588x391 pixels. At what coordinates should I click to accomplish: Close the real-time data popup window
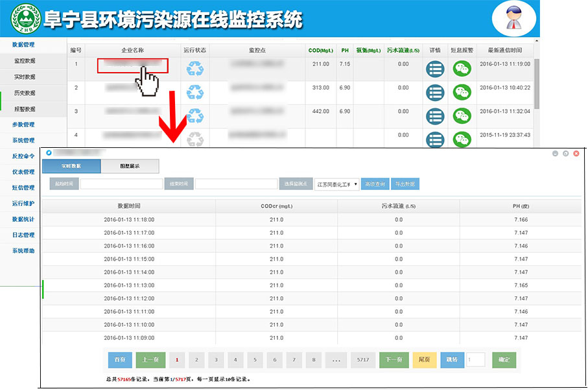click(x=576, y=154)
